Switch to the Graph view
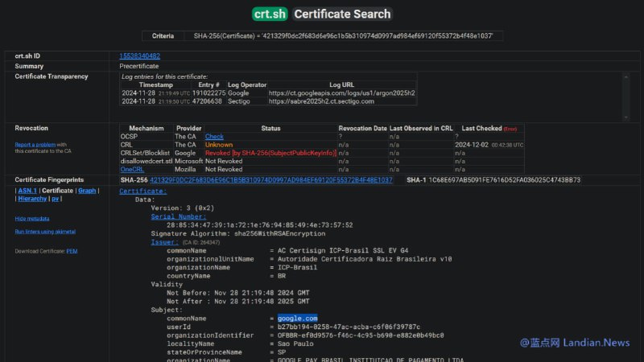Viewport: 644px width, 362px height. coord(87,191)
